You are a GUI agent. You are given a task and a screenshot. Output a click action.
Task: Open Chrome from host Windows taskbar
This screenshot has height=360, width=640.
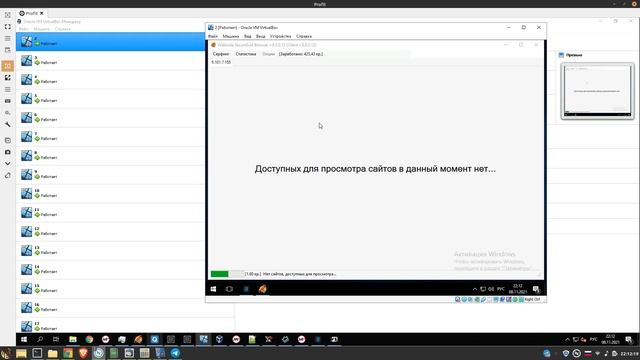pos(89,339)
